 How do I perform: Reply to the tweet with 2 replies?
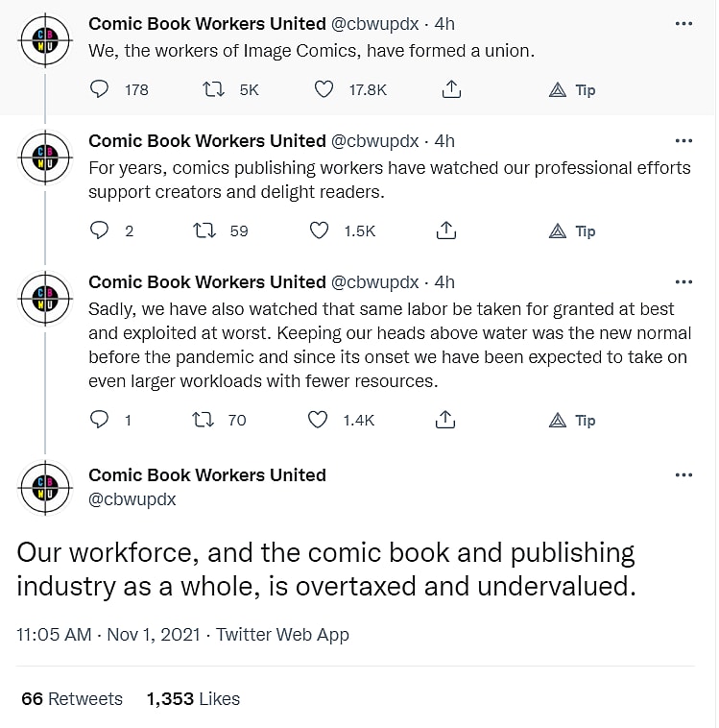[100, 231]
